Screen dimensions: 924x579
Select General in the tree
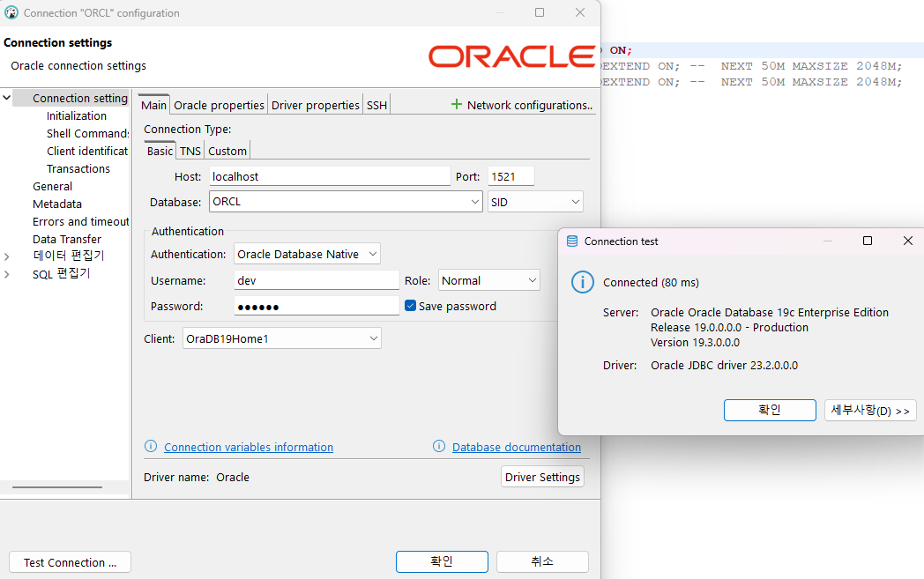[x=52, y=186]
